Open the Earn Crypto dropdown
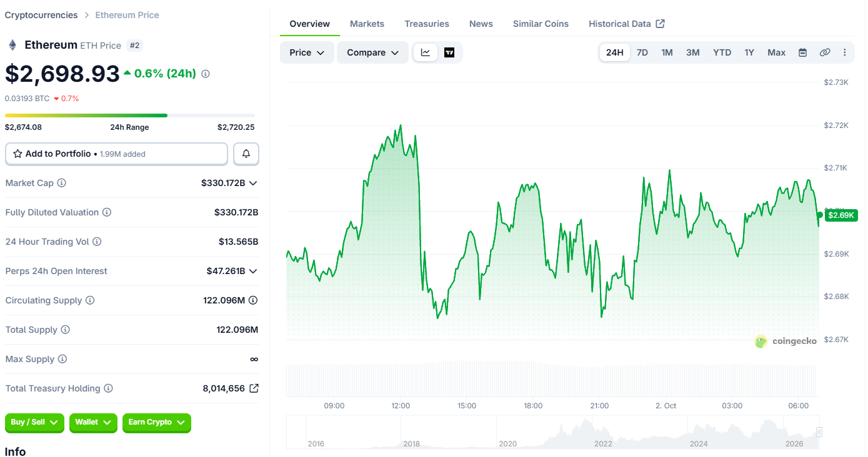The width and height of the screenshot is (868, 457). pyautogui.click(x=157, y=423)
